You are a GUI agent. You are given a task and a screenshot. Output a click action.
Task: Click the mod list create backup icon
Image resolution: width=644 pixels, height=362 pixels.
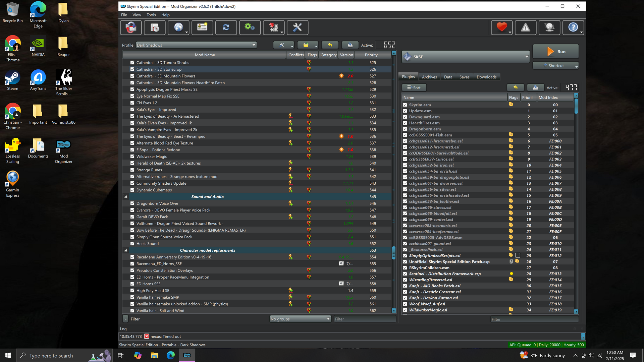350,45
